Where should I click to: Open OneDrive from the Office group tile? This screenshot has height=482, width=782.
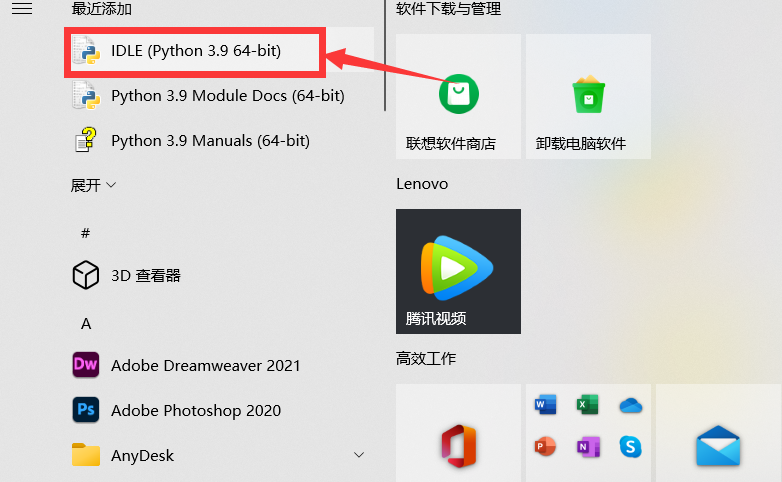(631, 405)
